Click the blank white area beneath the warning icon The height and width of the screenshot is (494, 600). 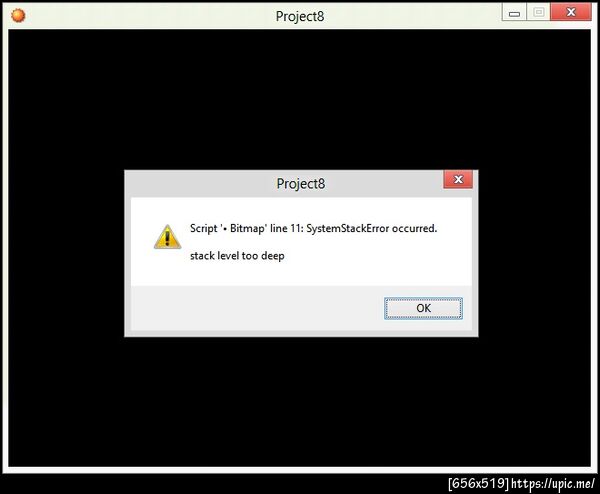pos(167,268)
